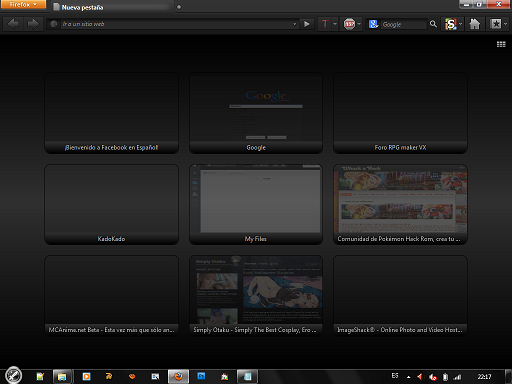Toggle the new tab grid view icon

(x=501, y=44)
